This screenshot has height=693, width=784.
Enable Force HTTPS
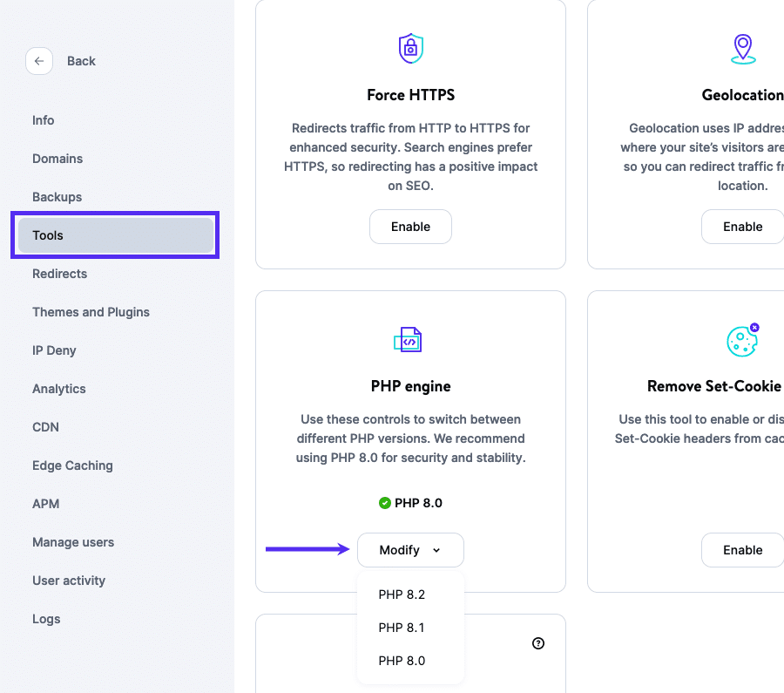point(410,226)
